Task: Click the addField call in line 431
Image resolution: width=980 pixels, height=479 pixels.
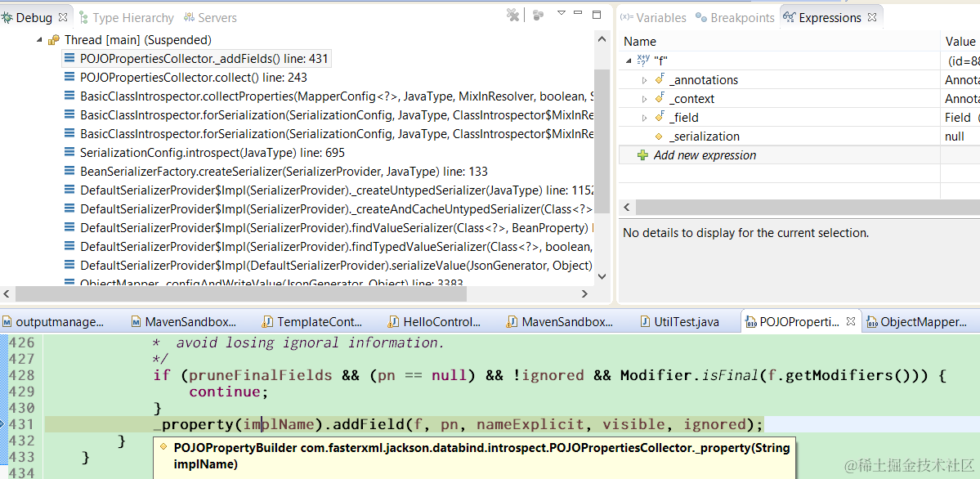Action: [x=369, y=425]
